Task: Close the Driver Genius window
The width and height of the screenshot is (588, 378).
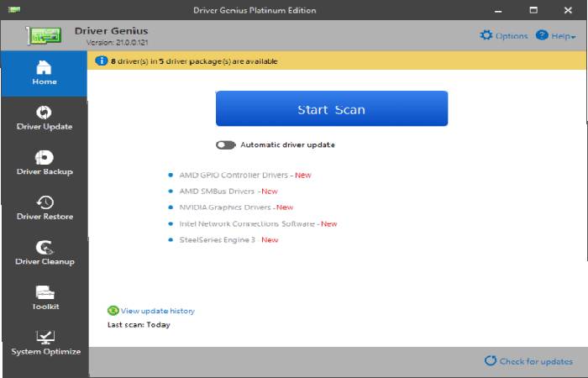Action: (x=568, y=10)
